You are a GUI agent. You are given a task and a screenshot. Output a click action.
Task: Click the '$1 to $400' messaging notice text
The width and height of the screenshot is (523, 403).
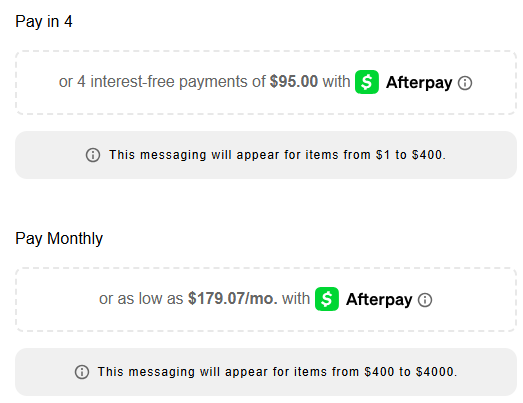(x=277, y=155)
